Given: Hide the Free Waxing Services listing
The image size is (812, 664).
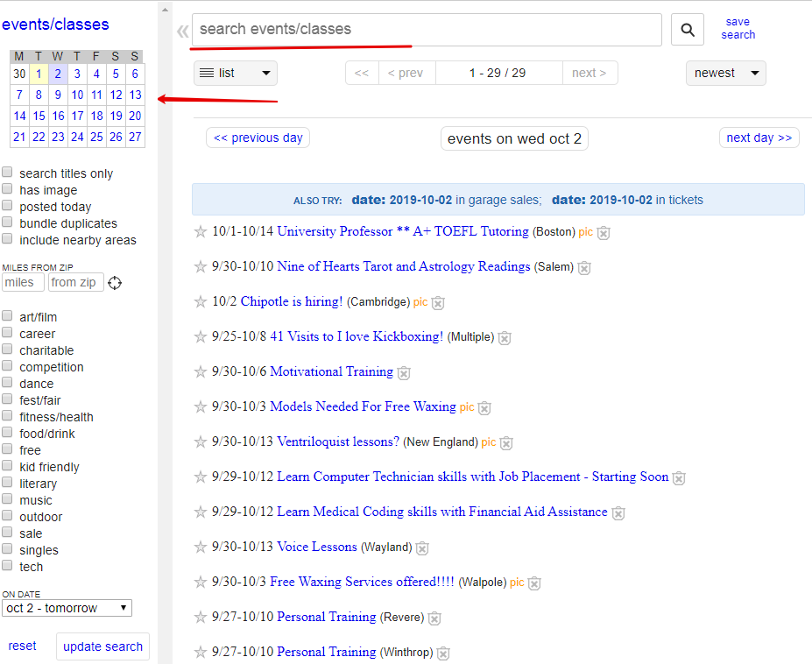Looking at the screenshot, I should [x=534, y=583].
